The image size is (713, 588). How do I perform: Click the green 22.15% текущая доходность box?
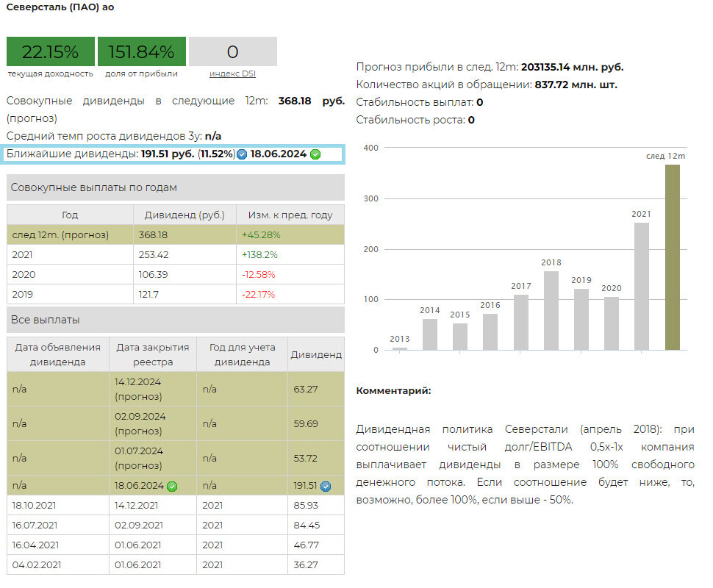pos(51,51)
